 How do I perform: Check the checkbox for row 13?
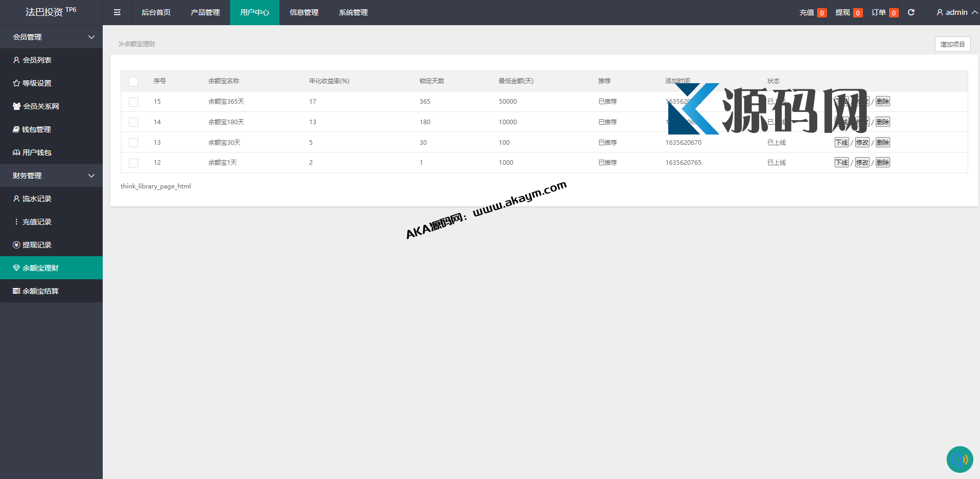(134, 143)
